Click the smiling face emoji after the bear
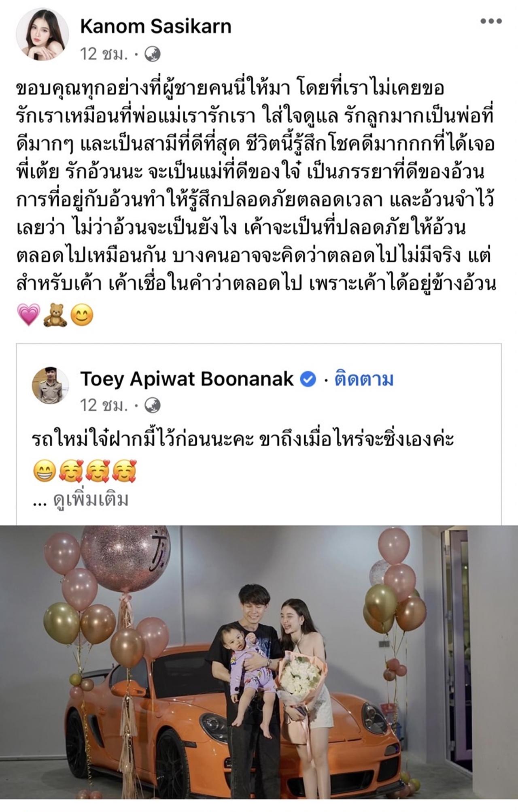This screenshot has height=812, width=518. tap(82, 315)
